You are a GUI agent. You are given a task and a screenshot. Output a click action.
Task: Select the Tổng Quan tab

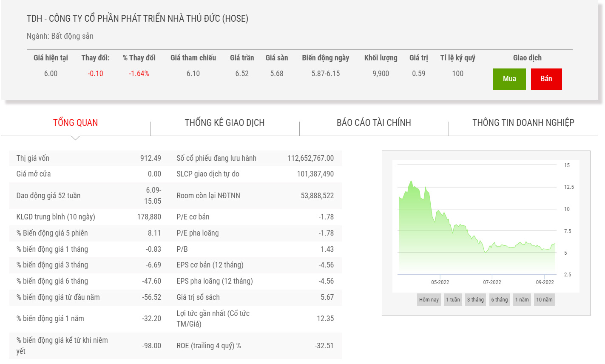tap(75, 123)
